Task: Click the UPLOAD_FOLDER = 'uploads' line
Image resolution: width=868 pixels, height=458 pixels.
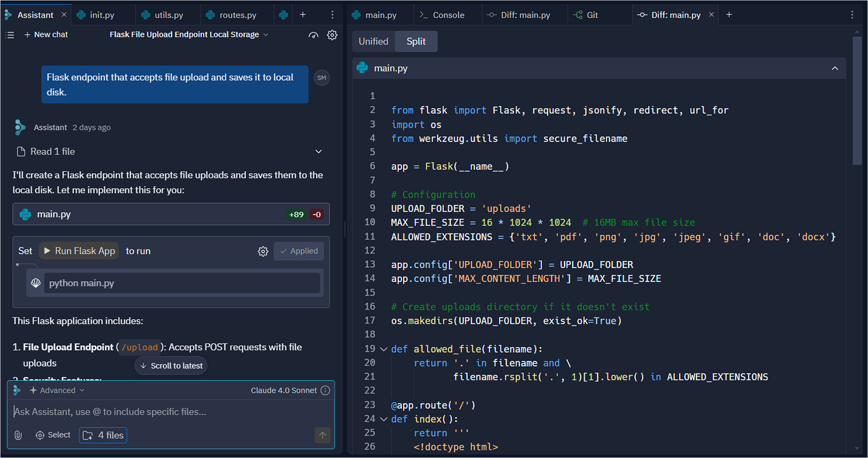Action: tap(461, 208)
